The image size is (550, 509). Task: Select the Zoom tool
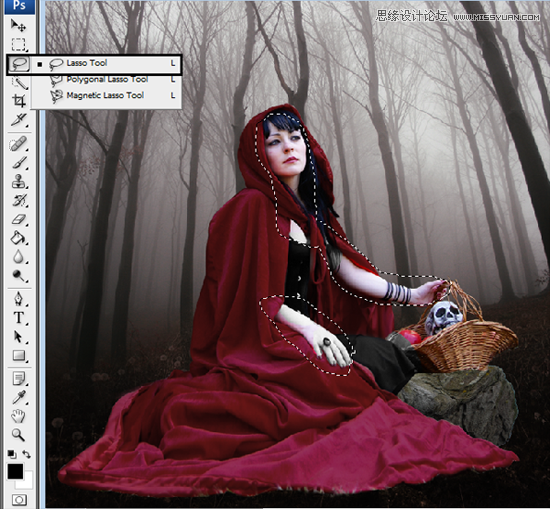tap(19, 435)
